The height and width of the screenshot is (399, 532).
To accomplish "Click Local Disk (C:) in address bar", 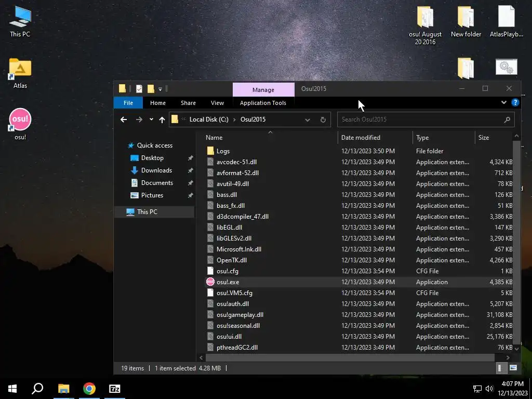I will (209, 119).
